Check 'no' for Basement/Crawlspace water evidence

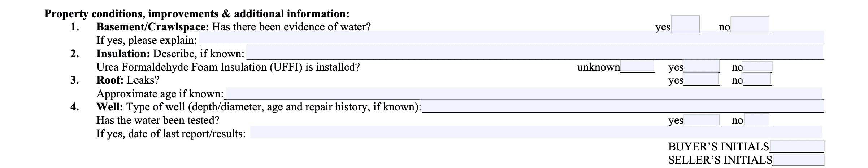tap(750, 24)
